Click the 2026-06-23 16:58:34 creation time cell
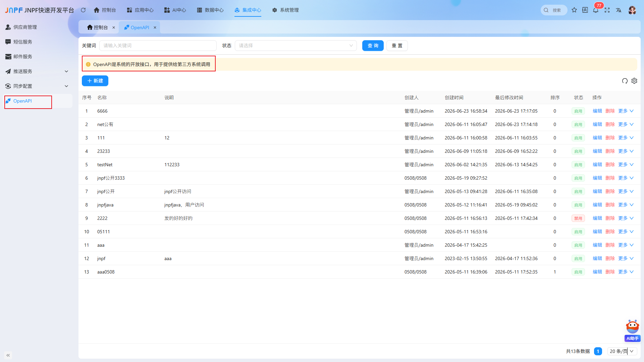Viewport: 644px width, 362px height. (x=466, y=111)
